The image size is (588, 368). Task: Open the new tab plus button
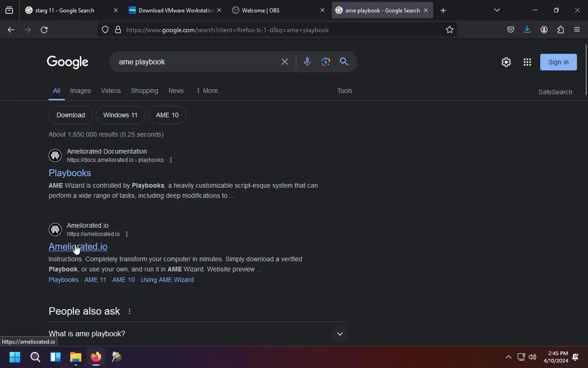click(443, 10)
